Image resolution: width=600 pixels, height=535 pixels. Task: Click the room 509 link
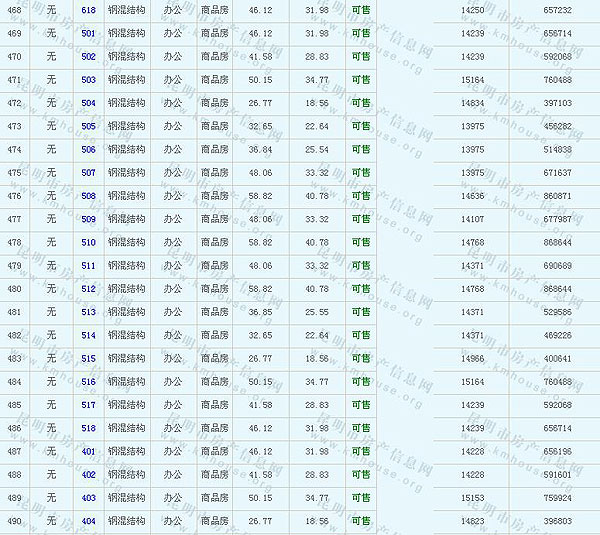coord(89,219)
